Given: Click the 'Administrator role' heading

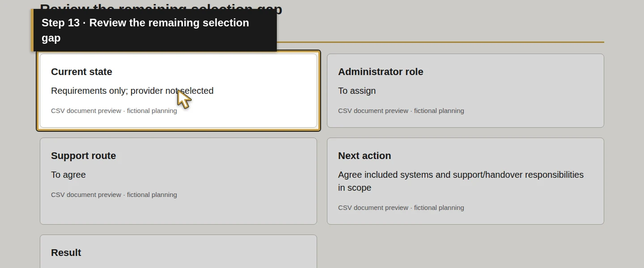Looking at the screenshot, I should [x=381, y=72].
